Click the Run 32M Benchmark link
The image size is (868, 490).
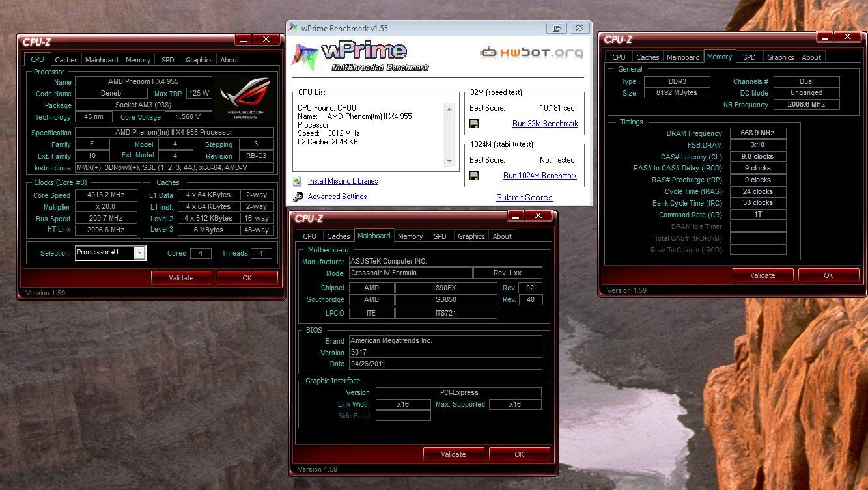pos(545,124)
